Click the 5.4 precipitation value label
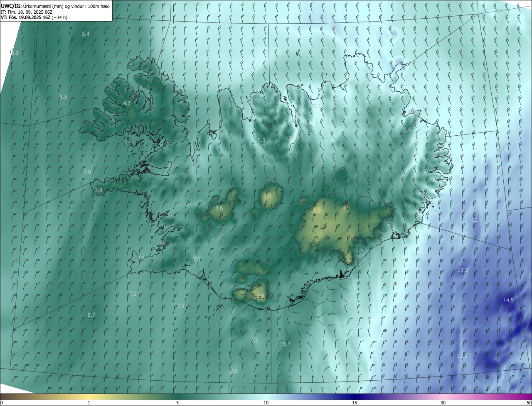This screenshot has width=532, height=406. (x=86, y=34)
